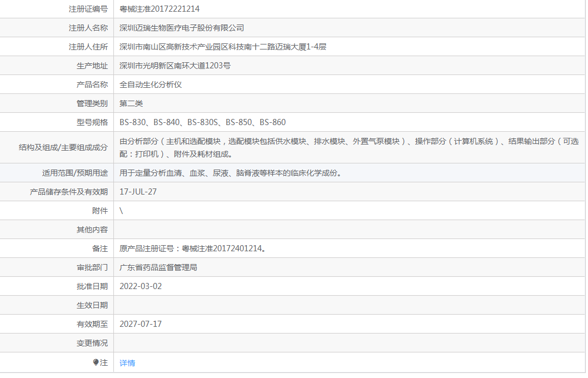Image resolution: width=588 pixels, height=378 pixels.
Task: Select management class 第二类
Action: click(x=131, y=103)
